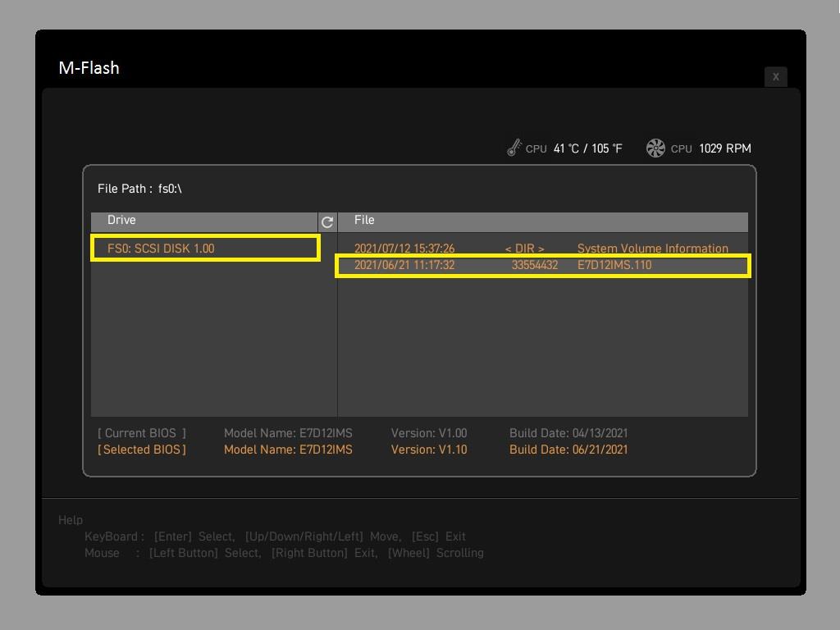Click the 2021/07/12 15:37:26 timestamp
This screenshot has height=630, width=840.
(x=404, y=249)
